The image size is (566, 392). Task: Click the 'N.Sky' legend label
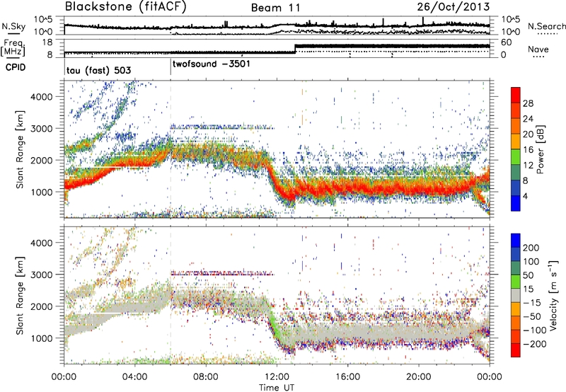coord(13,26)
